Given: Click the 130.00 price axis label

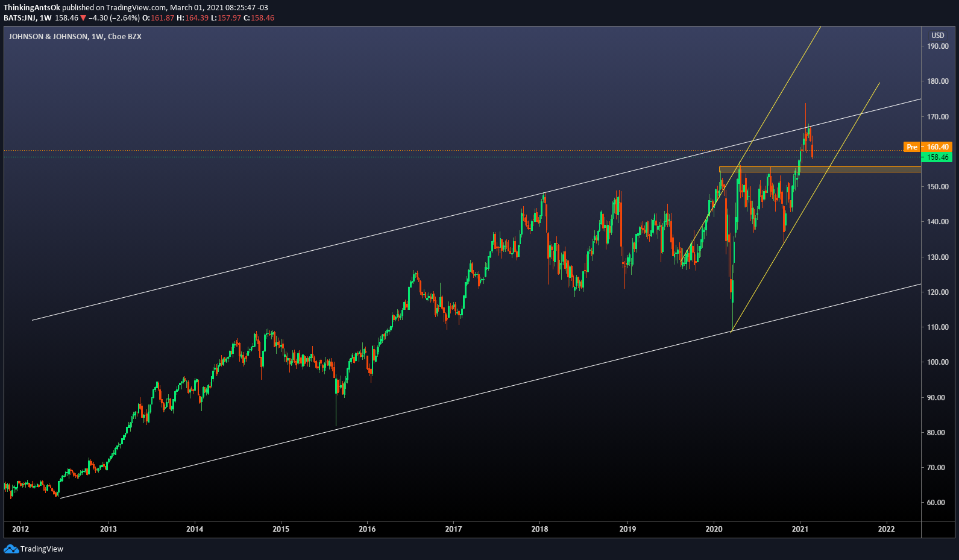Looking at the screenshot, I should 938,257.
